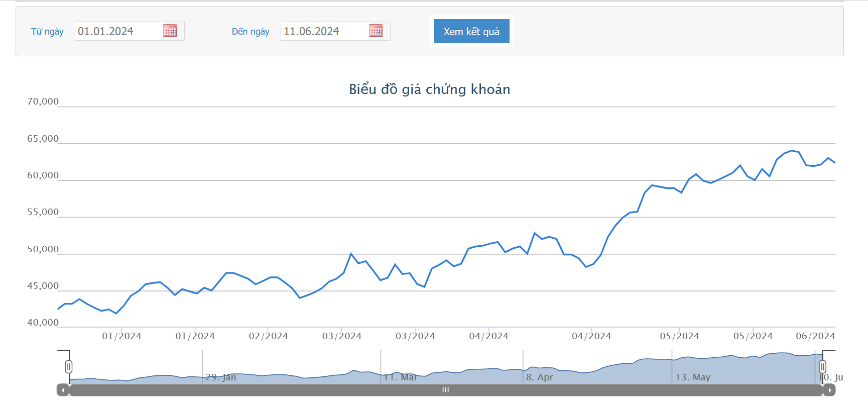Click the Từ ngày label
Viewport: 868px width, 403px height.
pyautogui.click(x=47, y=32)
